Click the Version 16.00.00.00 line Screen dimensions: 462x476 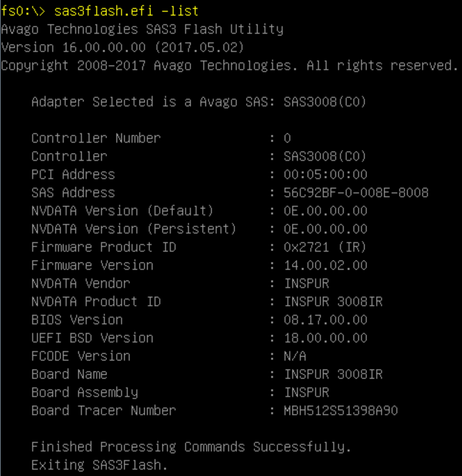(122, 48)
